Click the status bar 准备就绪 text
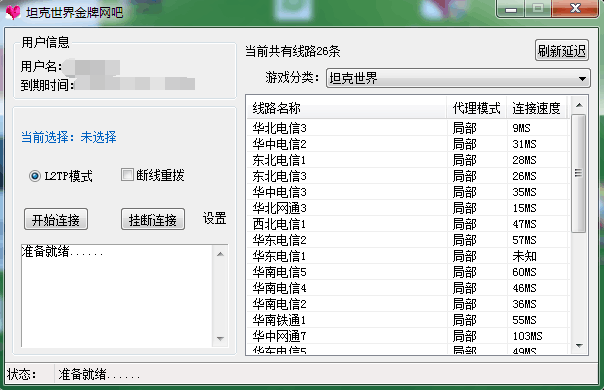 click(x=99, y=374)
